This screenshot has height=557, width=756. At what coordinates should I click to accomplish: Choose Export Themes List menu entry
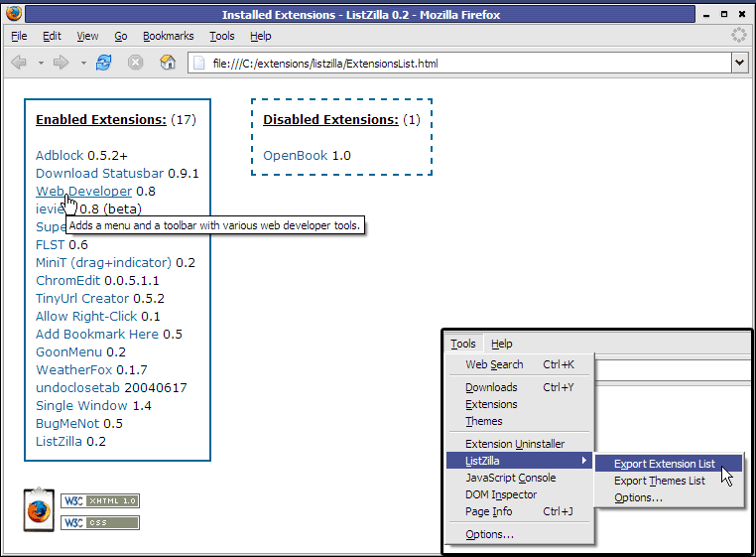point(660,481)
